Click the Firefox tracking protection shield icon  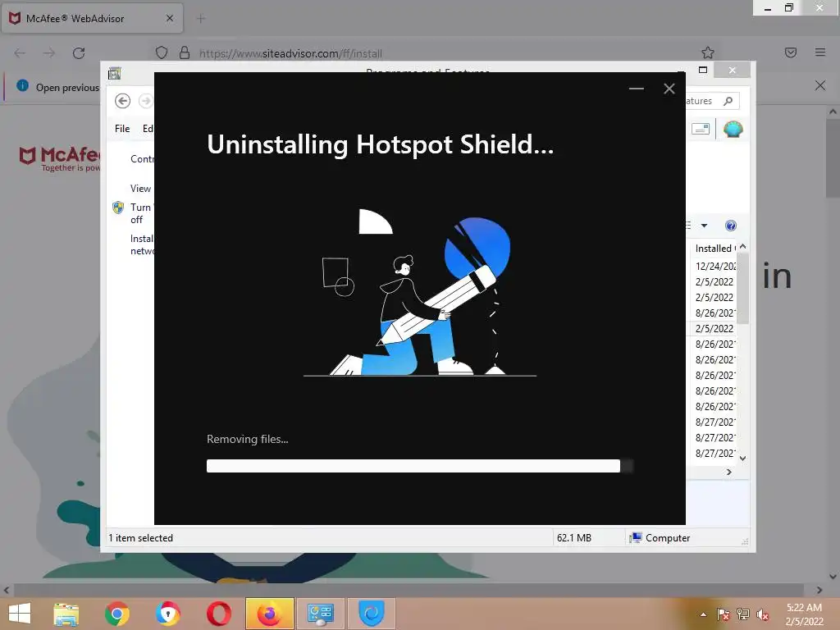(162, 52)
